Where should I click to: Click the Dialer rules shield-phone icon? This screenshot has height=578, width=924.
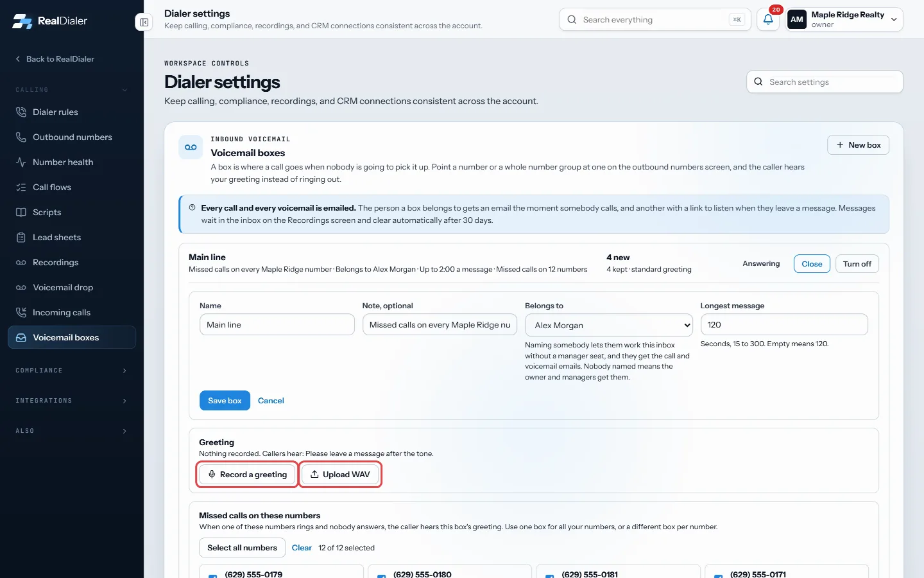pyautogui.click(x=21, y=112)
